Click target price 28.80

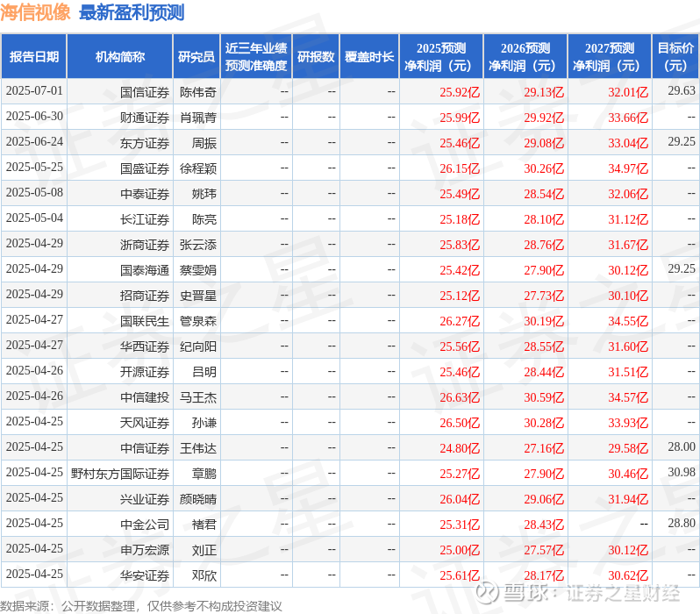(682, 524)
